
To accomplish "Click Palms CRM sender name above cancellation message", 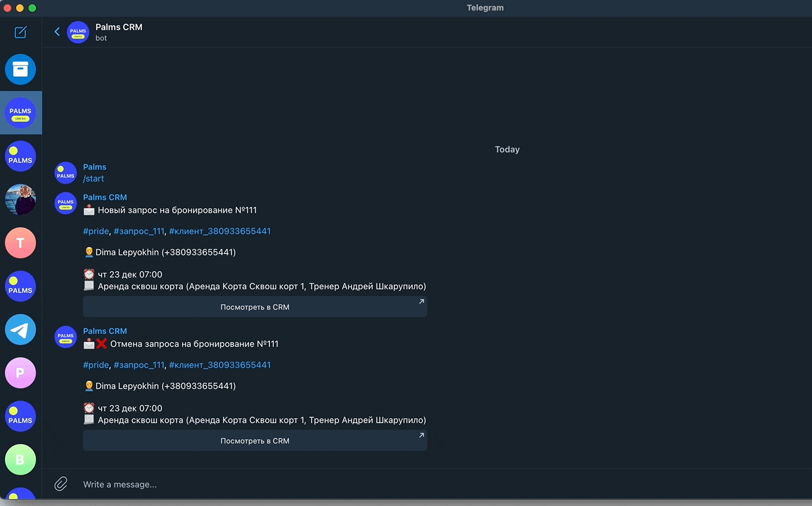I will [x=105, y=331].
